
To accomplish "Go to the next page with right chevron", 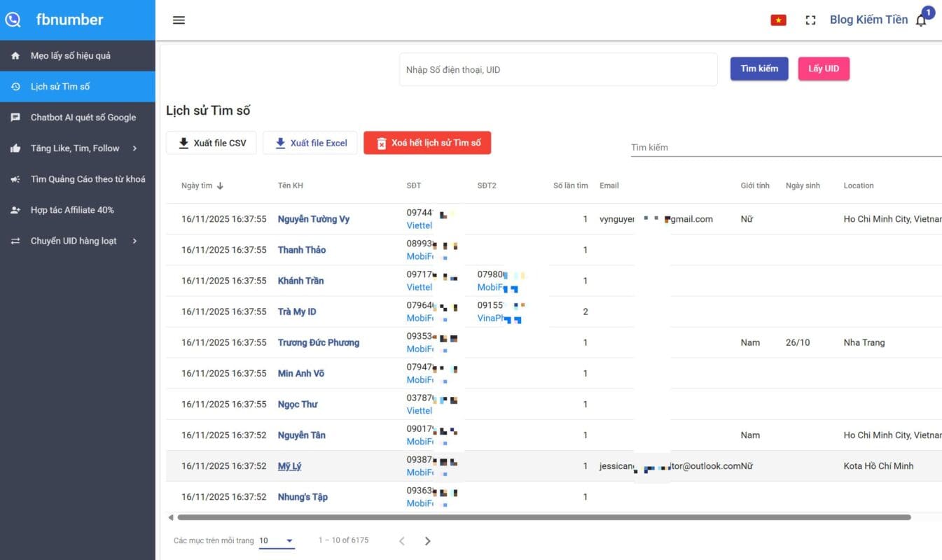I will 428,540.
